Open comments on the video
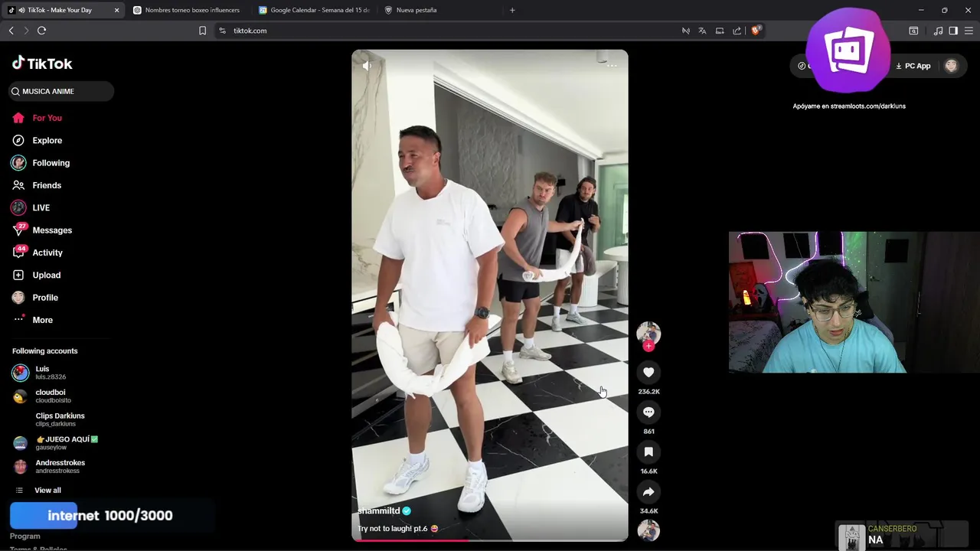This screenshot has width=980, height=551. click(x=648, y=412)
